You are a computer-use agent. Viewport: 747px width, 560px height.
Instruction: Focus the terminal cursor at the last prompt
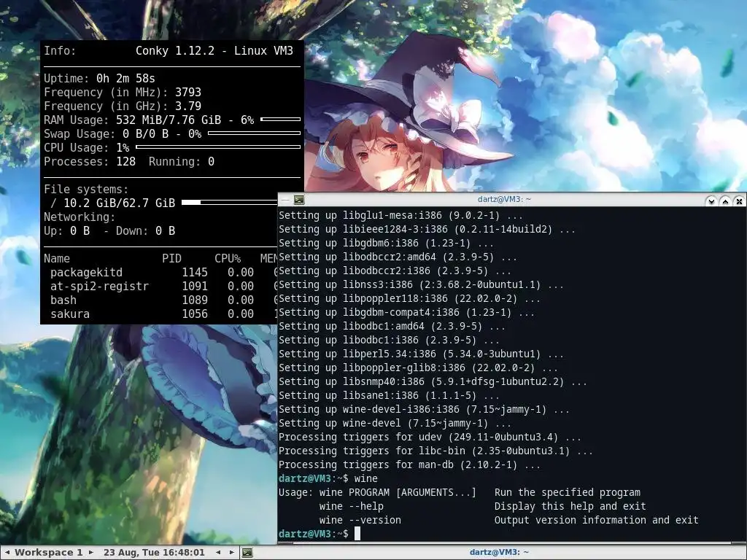tap(357, 534)
